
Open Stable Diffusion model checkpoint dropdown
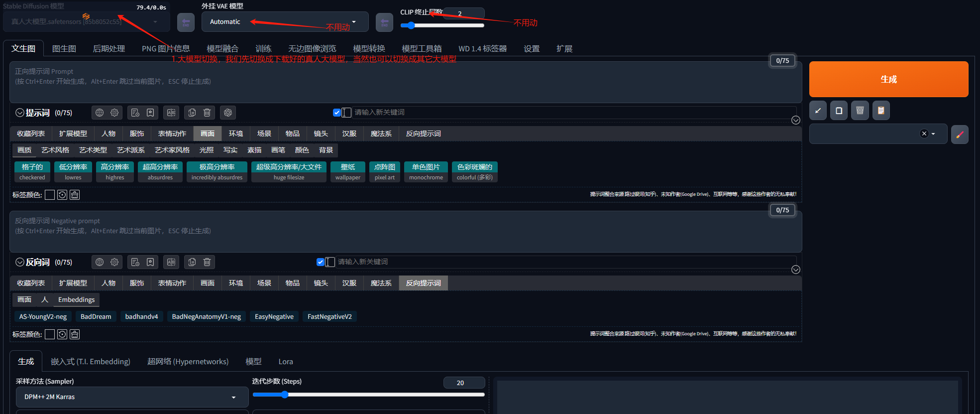(x=87, y=22)
